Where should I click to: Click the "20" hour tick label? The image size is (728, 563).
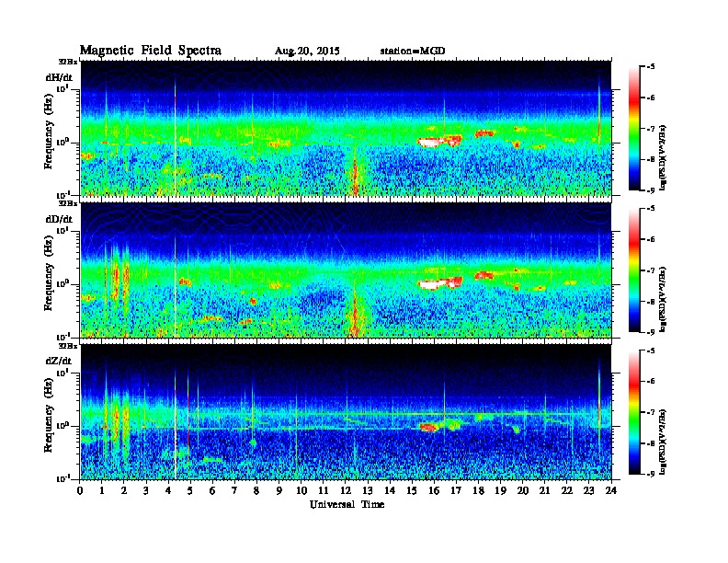[x=523, y=491]
